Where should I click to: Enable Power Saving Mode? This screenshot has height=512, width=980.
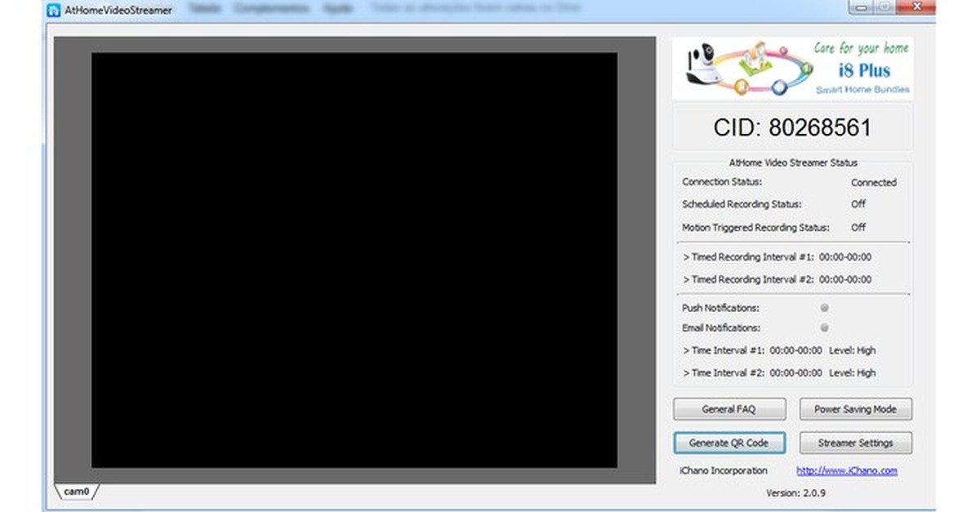[x=855, y=409]
